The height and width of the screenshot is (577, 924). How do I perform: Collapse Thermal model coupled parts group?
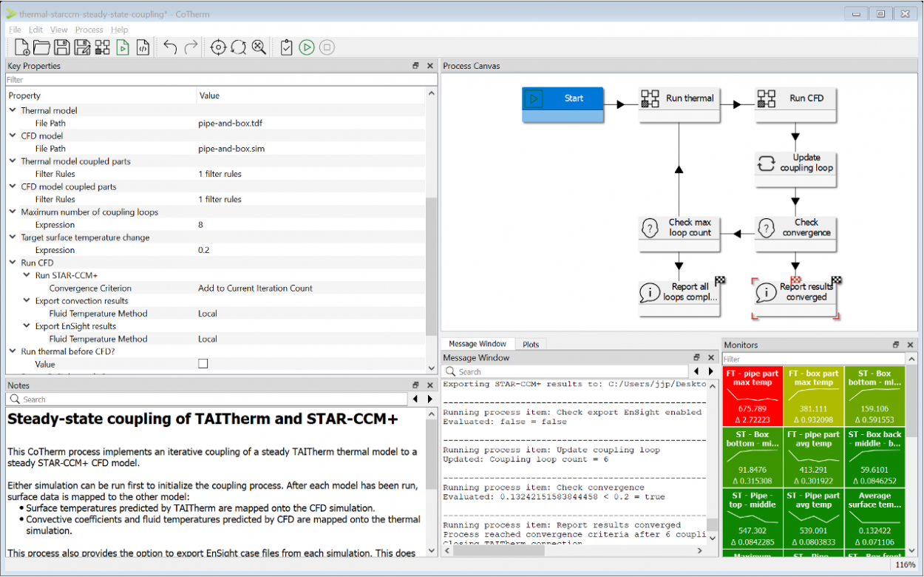pos(13,161)
